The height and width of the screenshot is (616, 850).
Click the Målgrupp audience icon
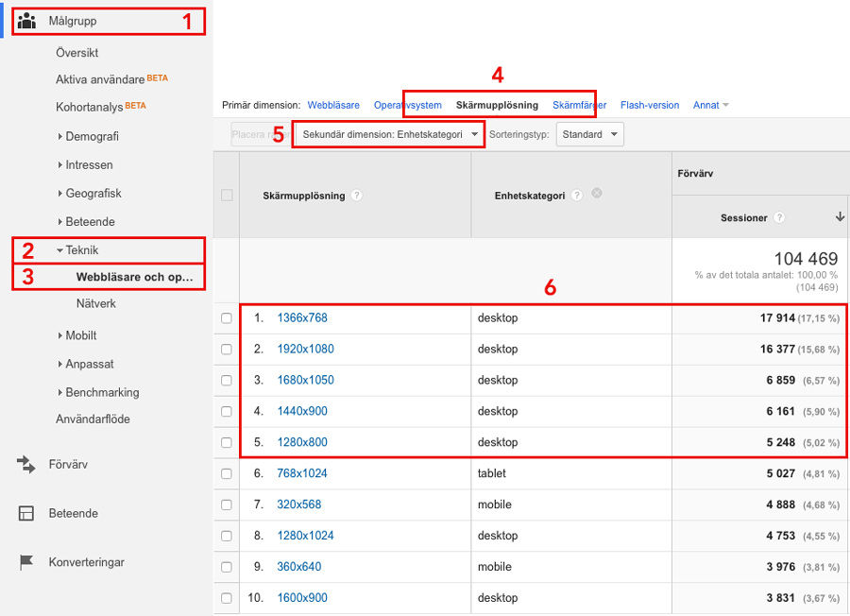26,21
